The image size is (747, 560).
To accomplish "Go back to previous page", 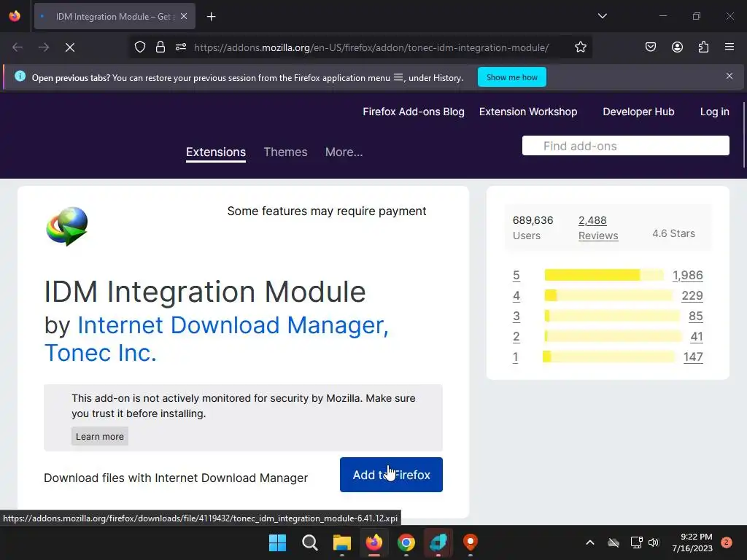I will click(18, 47).
